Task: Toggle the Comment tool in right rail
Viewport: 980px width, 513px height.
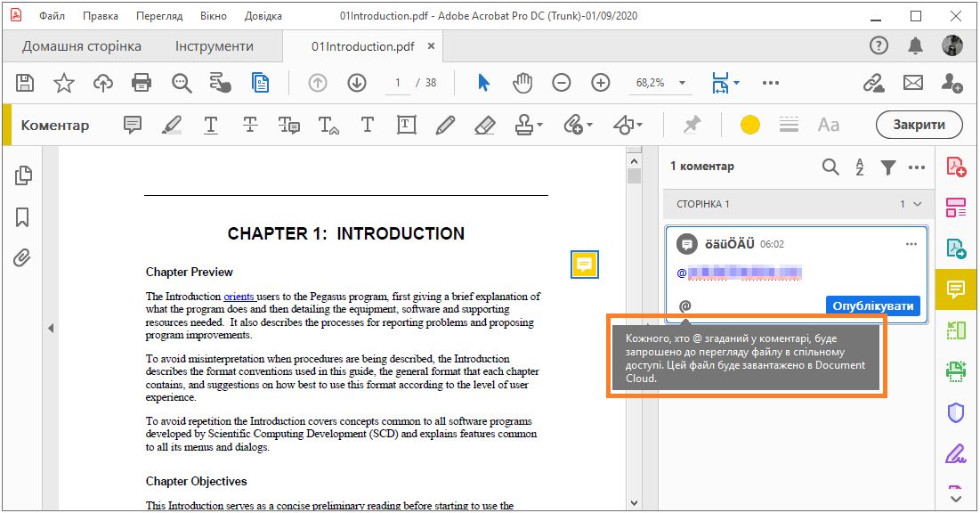Action: [956, 289]
